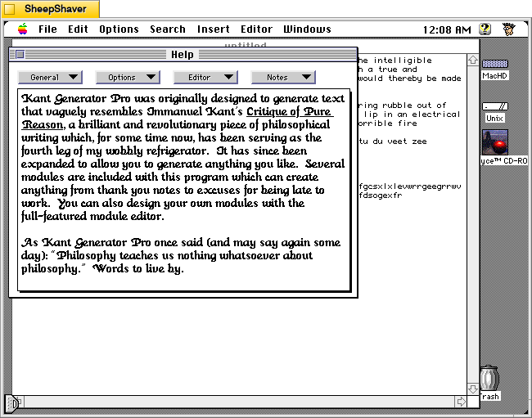Viewport: 532px width, 418px height.
Task: Click the scroll right arrow of untitled window
Action: coord(461,402)
